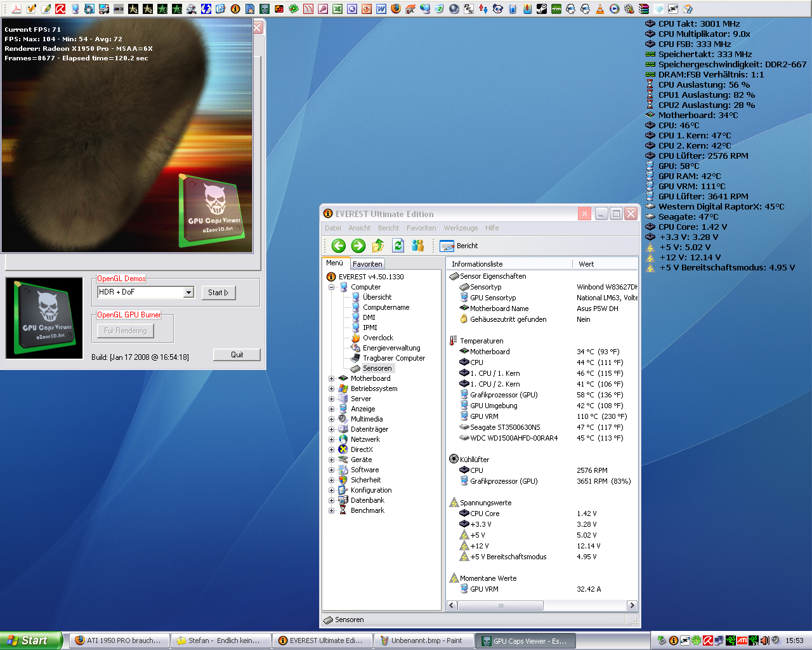Switch to Unbenannt.bmp - Paint taskbar button
The image size is (812, 650).
click(x=424, y=640)
